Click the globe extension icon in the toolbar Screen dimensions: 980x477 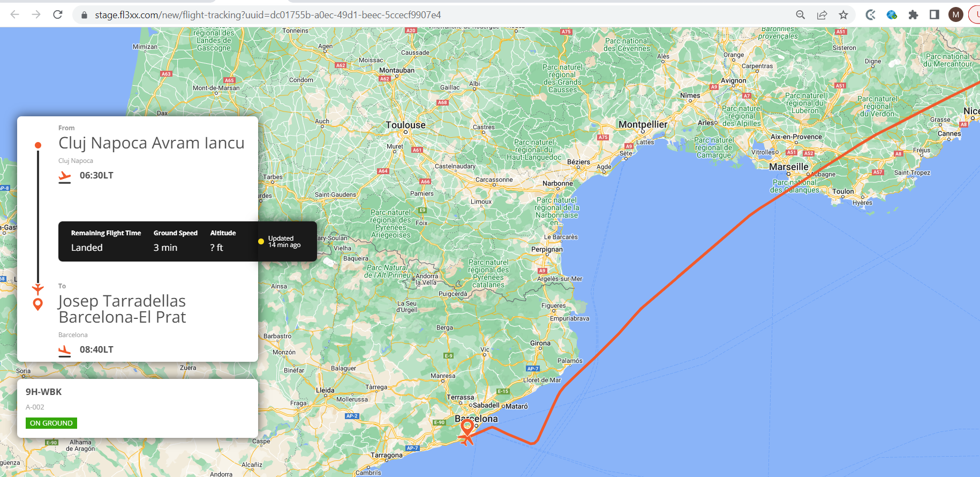(892, 15)
